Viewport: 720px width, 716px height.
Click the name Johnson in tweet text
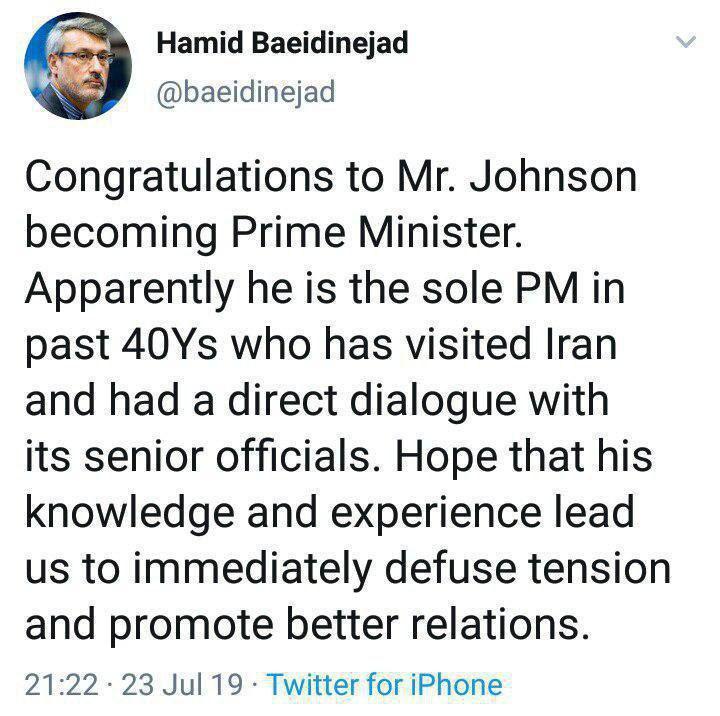click(x=553, y=176)
